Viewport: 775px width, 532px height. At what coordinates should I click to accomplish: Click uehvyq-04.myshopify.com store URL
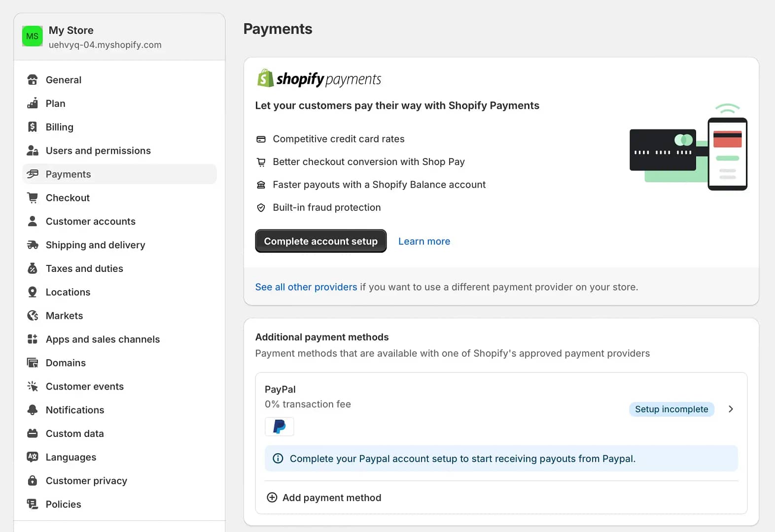coord(105,45)
